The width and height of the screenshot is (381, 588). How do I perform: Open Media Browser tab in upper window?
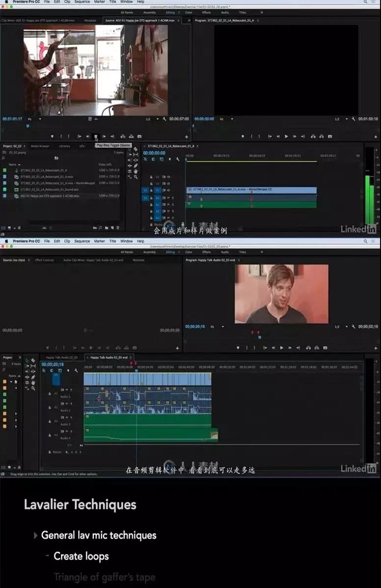(x=40, y=146)
